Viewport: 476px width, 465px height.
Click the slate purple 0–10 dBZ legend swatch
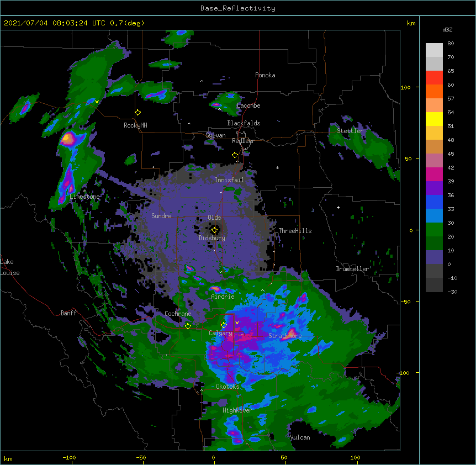tap(434, 257)
